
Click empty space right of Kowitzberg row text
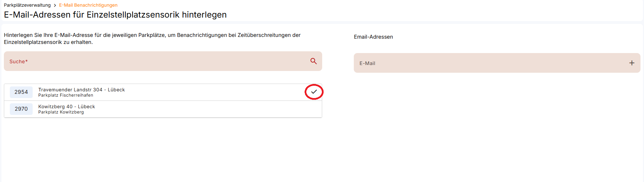211,109
